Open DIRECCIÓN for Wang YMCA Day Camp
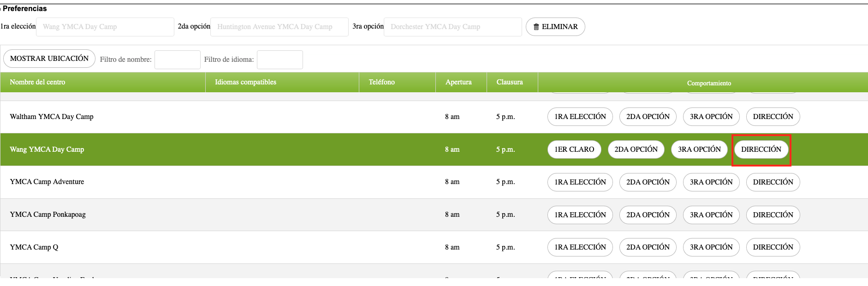 tap(761, 149)
